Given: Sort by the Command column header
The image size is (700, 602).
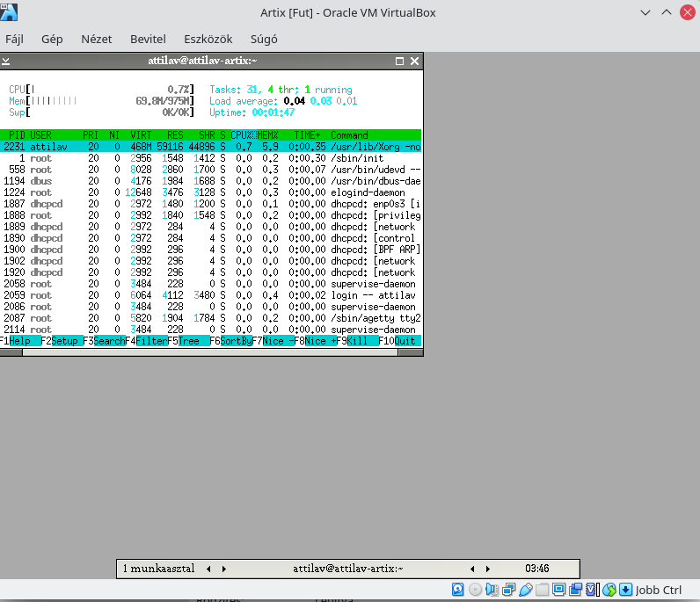Looking at the screenshot, I should pos(349,135).
